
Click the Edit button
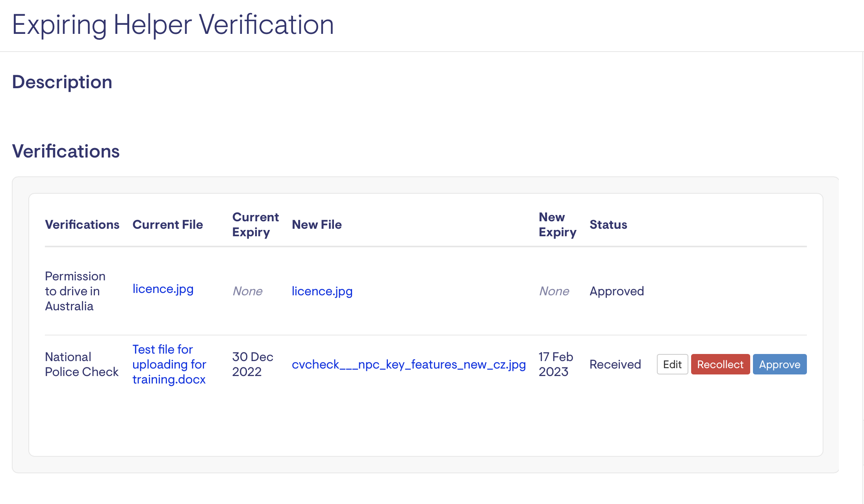click(x=672, y=364)
